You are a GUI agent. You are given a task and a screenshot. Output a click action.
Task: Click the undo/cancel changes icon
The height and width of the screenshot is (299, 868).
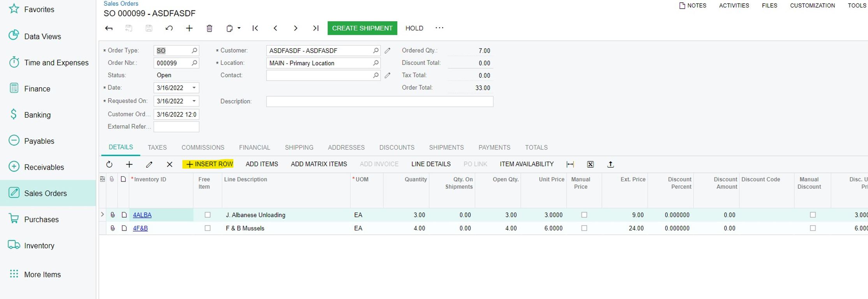[169, 28]
